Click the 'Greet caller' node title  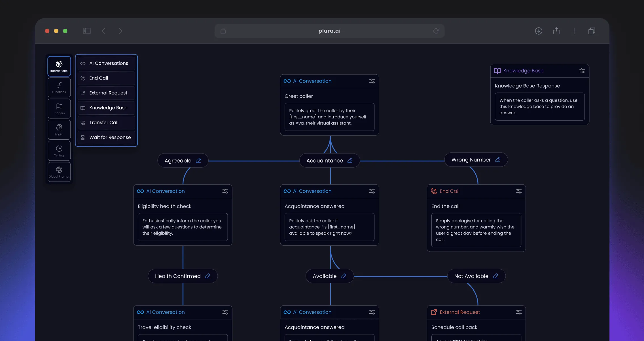pyautogui.click(x=299, y=96)
